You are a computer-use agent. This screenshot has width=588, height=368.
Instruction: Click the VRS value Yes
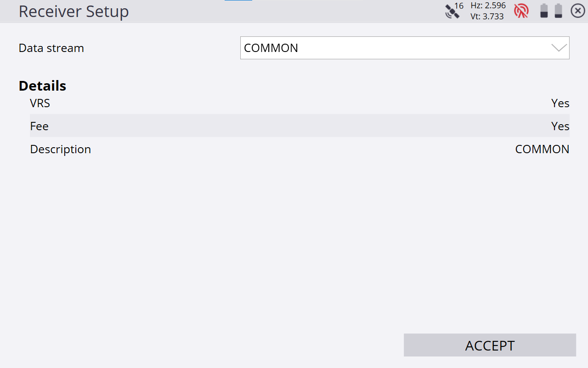click(x=560, y=103)
